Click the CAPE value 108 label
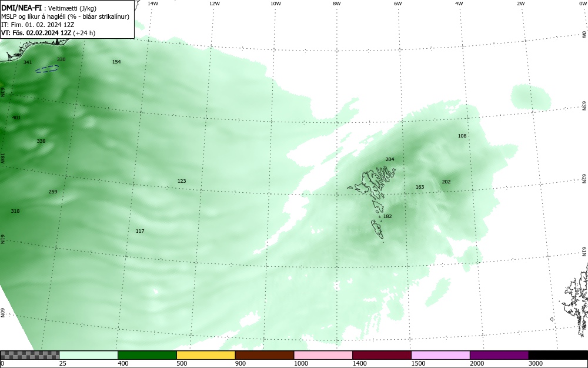Viewport: 588px width, 368px height. coord(462,136)
